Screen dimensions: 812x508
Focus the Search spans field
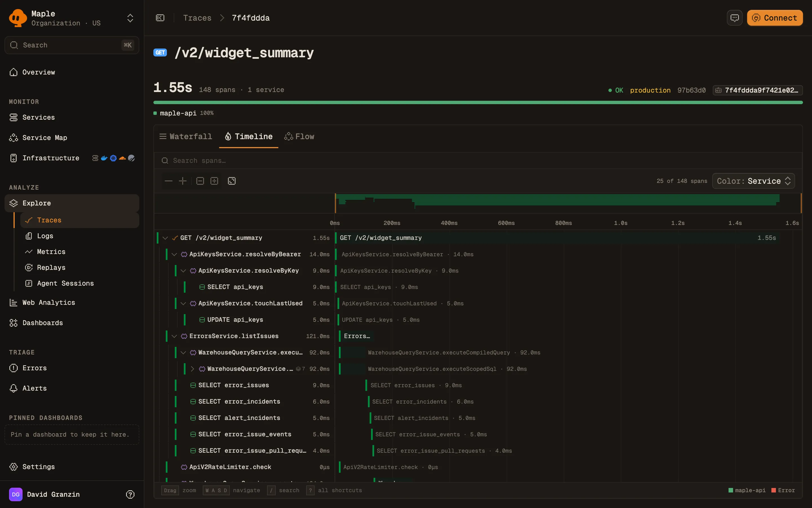coord(478,161)
